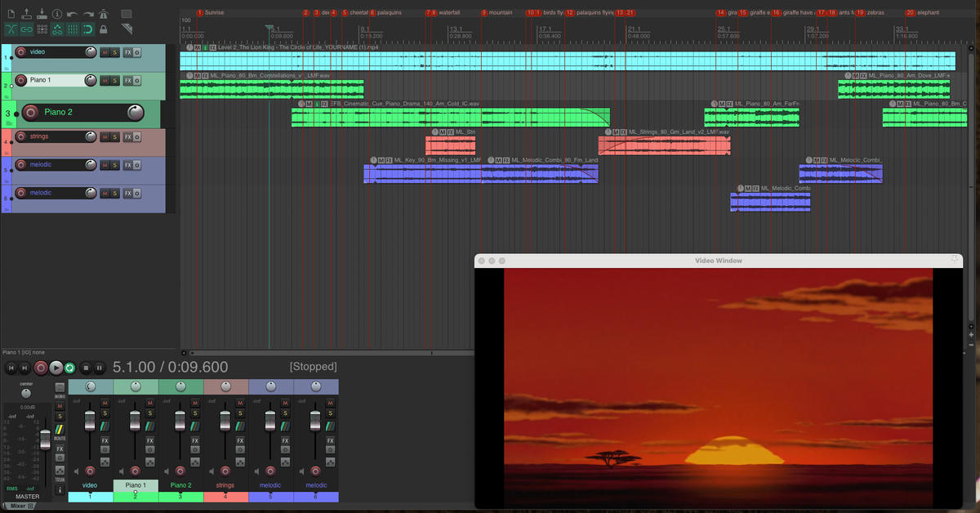Click marker 1 Sunrise on the timeline
The height and width of the screenshot is (513, 980).
210,13
